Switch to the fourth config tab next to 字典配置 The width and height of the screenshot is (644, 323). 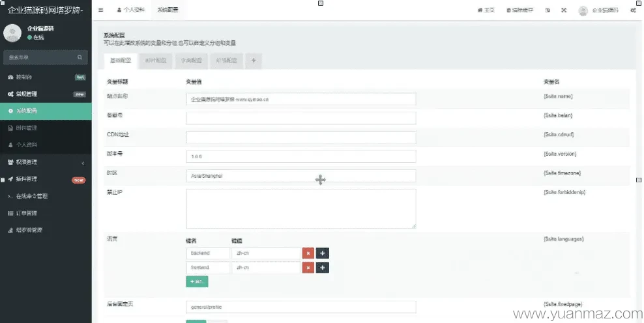(x=227, y=61)
